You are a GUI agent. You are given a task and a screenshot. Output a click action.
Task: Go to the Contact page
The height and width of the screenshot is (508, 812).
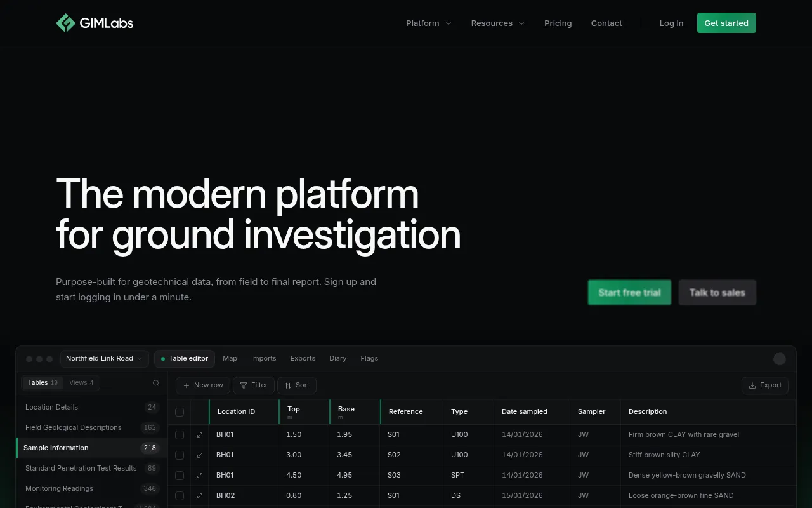pyautogui.click(x=606, y=23)
